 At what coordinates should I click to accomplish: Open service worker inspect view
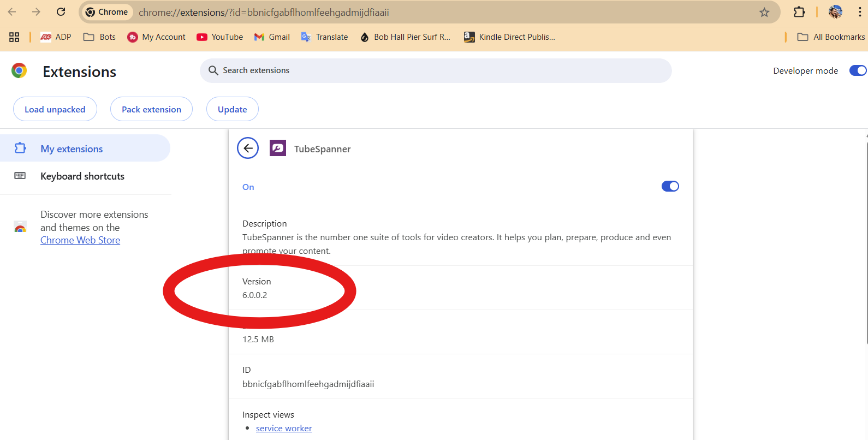point(284,429)
